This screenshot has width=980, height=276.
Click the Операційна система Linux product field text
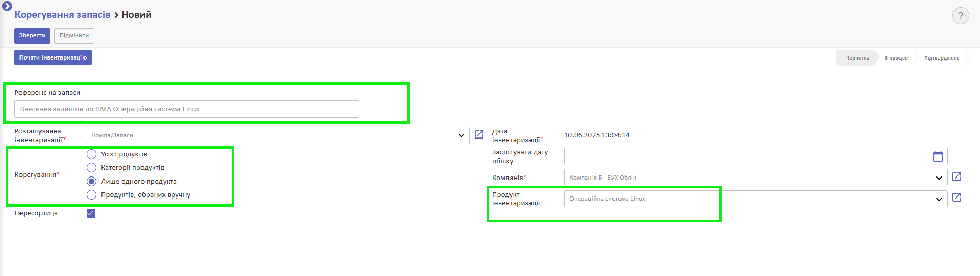point(607,199)
